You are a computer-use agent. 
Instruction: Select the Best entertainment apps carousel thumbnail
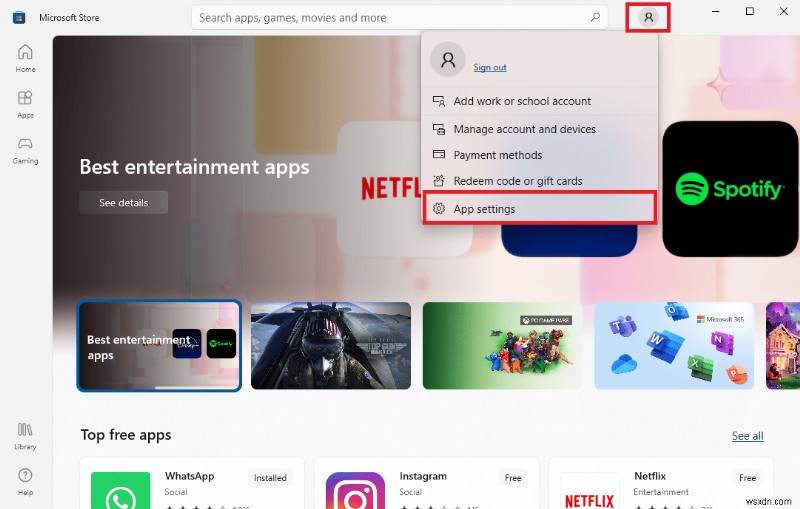[159, 346]
